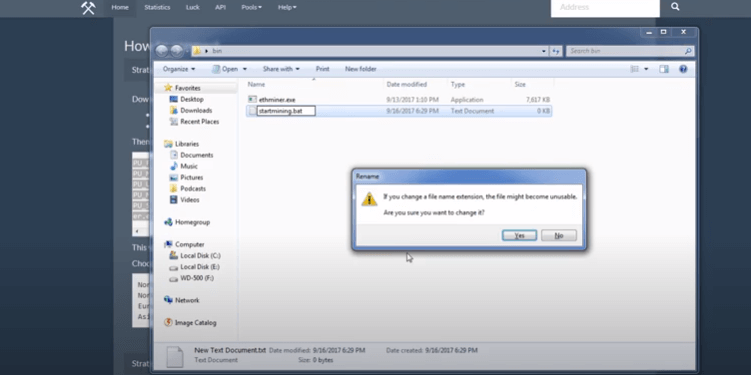Open Downloads in Favorites

coord(196,110)
